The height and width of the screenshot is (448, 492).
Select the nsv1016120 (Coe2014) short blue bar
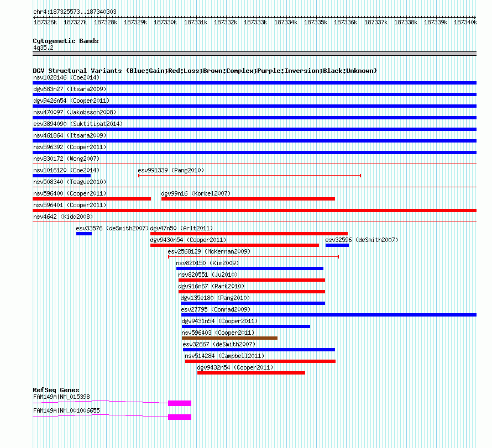coord(61,176)
